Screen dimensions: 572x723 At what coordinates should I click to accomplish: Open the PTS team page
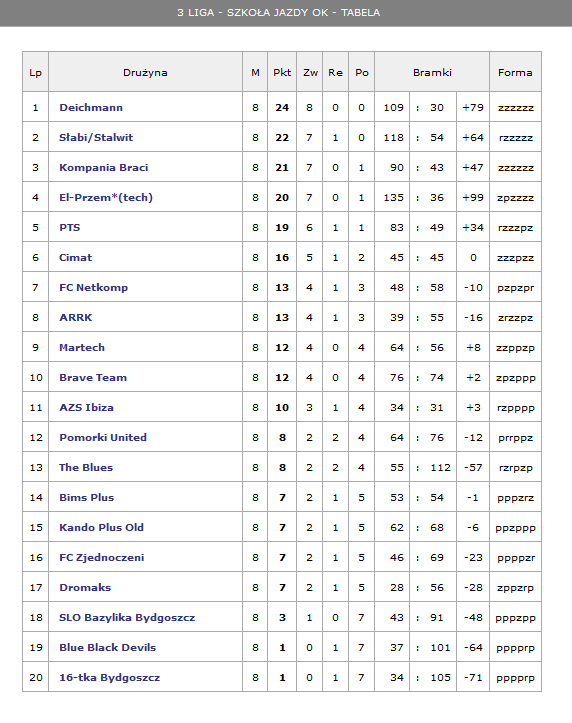pos(70,227)
